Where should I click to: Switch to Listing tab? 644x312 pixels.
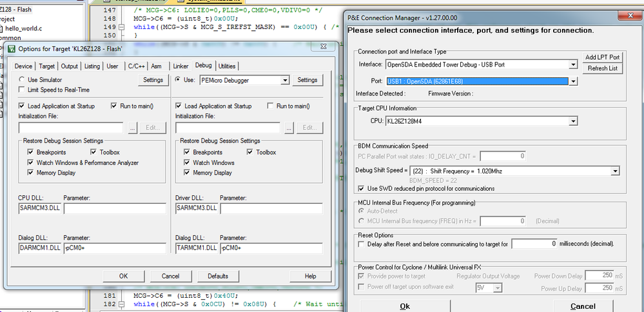coord(92,66)
